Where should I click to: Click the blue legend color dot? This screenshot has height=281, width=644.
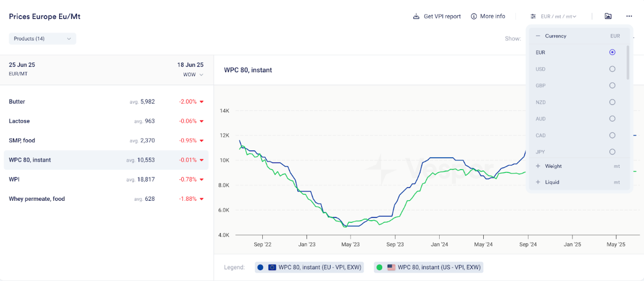261,267
